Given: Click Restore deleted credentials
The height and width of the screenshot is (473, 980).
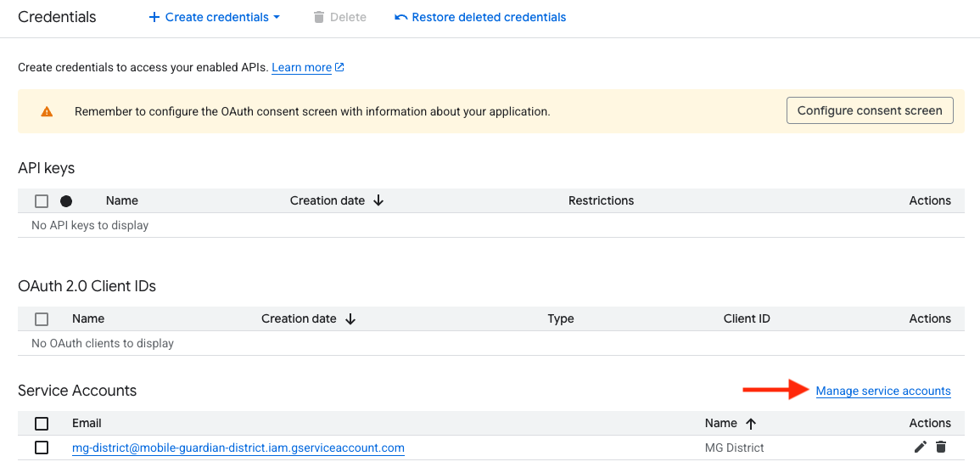Looking at the screenshot, I should [x=480, y=17].
